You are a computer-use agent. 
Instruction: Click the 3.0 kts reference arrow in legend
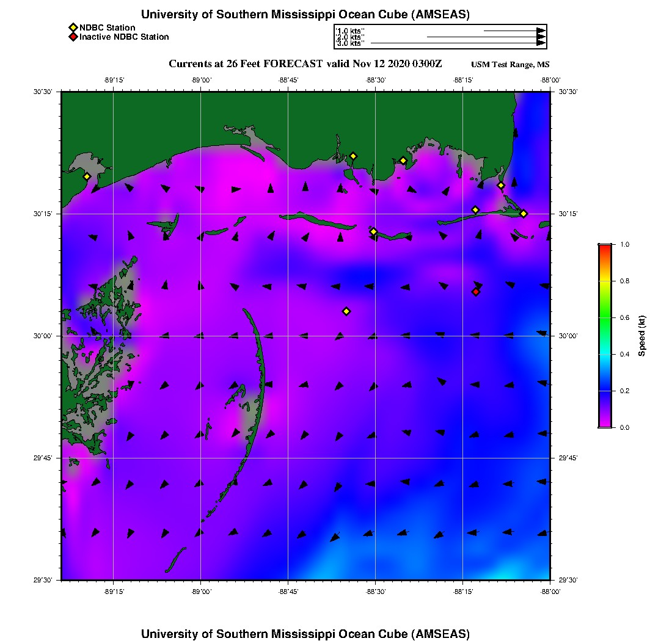[x=458, y=43]
